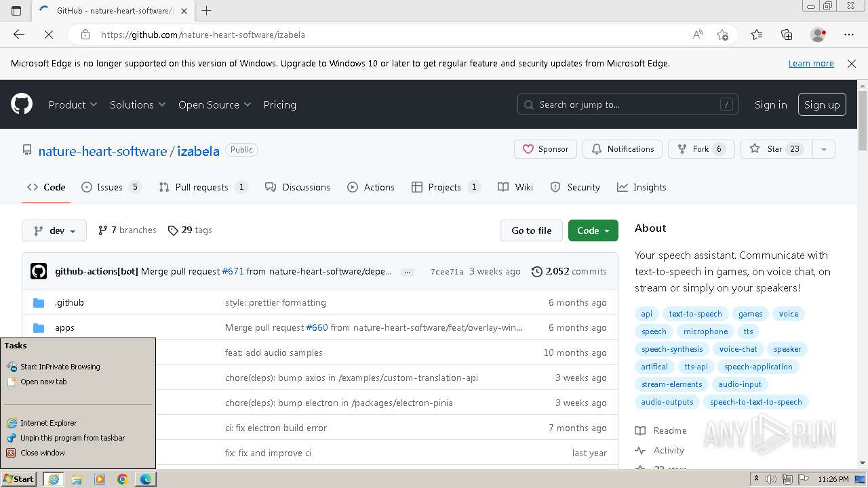Start InPrivate Browsing from Tasks list
Image resolution: width=868 pixels, height=488 pixels.
(x=60, y=367)
